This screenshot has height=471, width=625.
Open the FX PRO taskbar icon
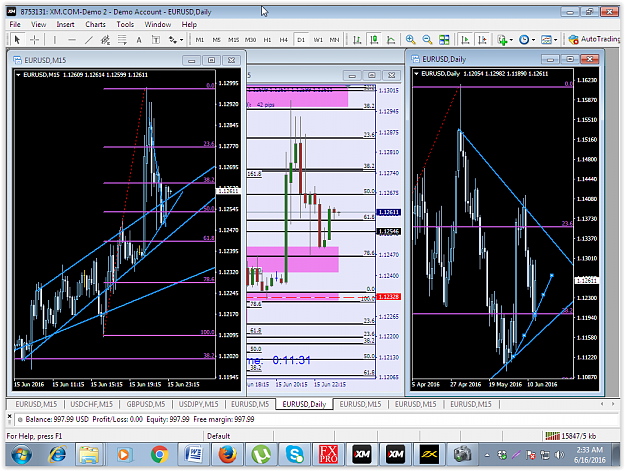point(328,454)
